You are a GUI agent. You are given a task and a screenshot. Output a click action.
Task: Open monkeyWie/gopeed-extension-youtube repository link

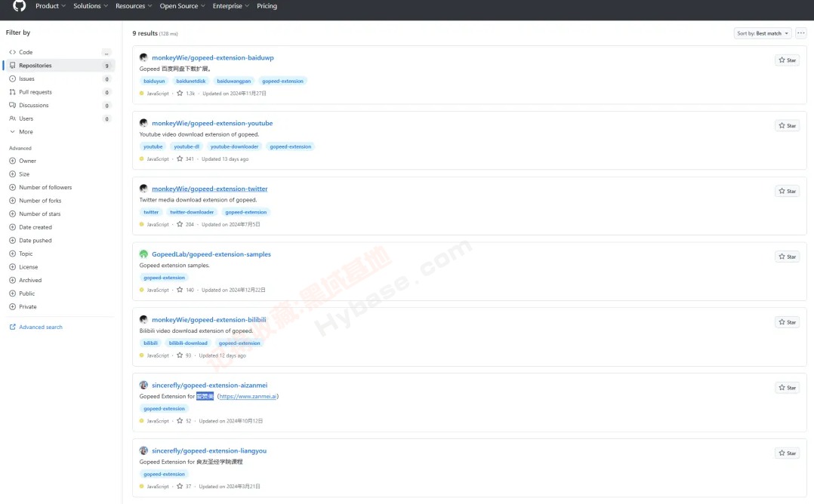point(212,123)
